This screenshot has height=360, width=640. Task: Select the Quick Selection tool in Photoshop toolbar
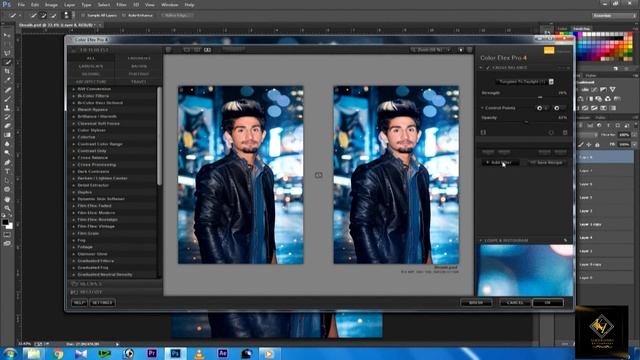click(7, 62)
